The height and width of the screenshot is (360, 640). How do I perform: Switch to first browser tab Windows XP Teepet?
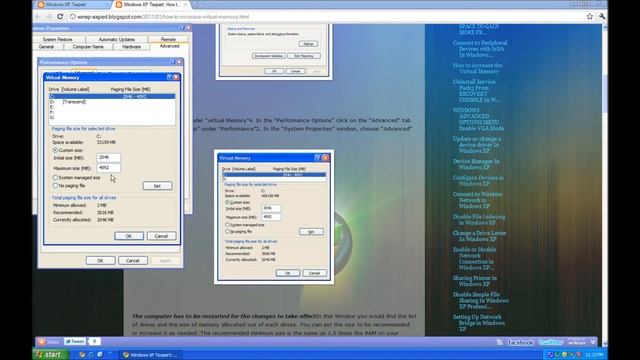pyautogui.click(x=72, y=4)
